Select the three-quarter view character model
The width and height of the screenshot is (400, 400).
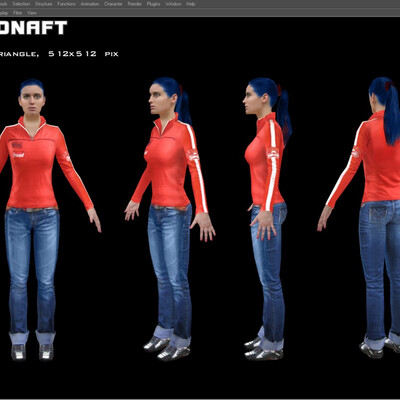(x=170, y=219)
